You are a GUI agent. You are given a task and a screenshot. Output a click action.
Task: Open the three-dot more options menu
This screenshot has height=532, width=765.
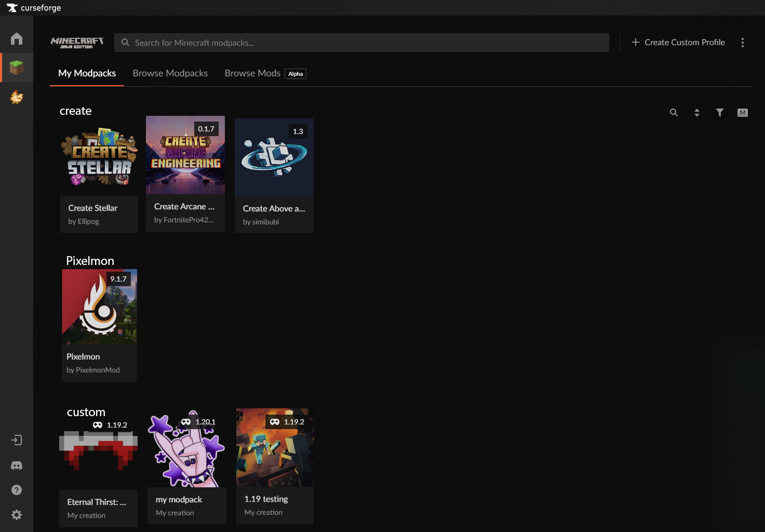[x=743, y=43]
